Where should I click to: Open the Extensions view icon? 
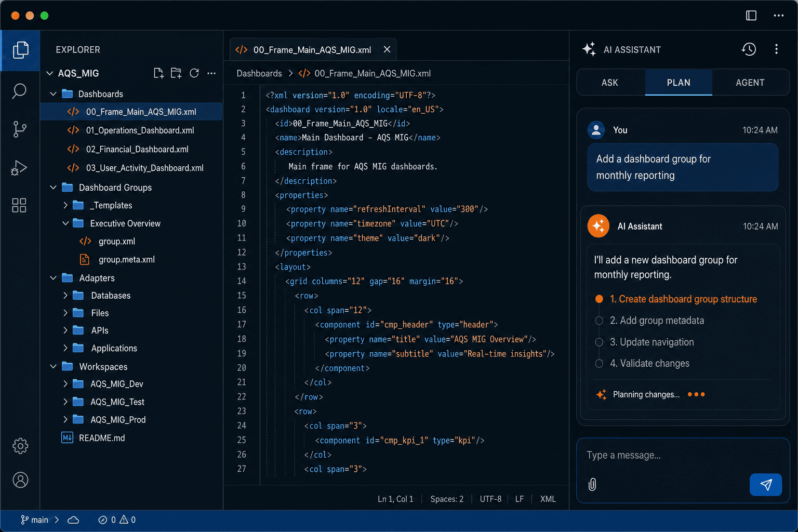[19, 205]
